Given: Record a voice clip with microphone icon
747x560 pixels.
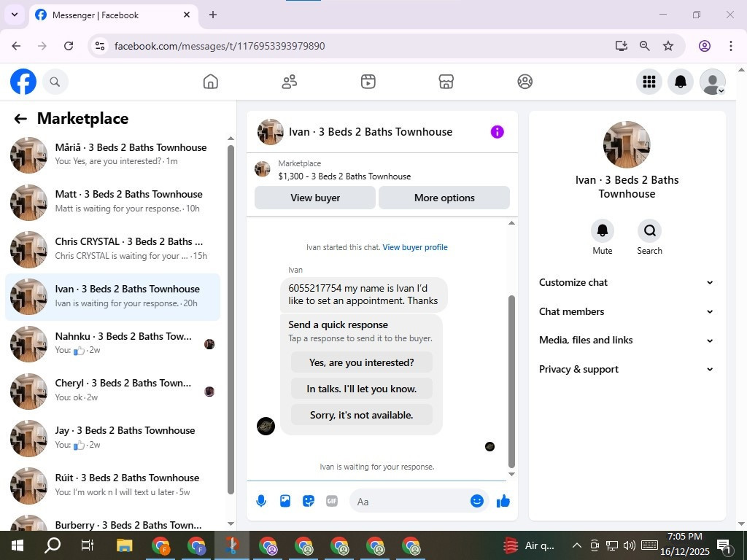Looking at the screenshot, I should click(261, 501).
